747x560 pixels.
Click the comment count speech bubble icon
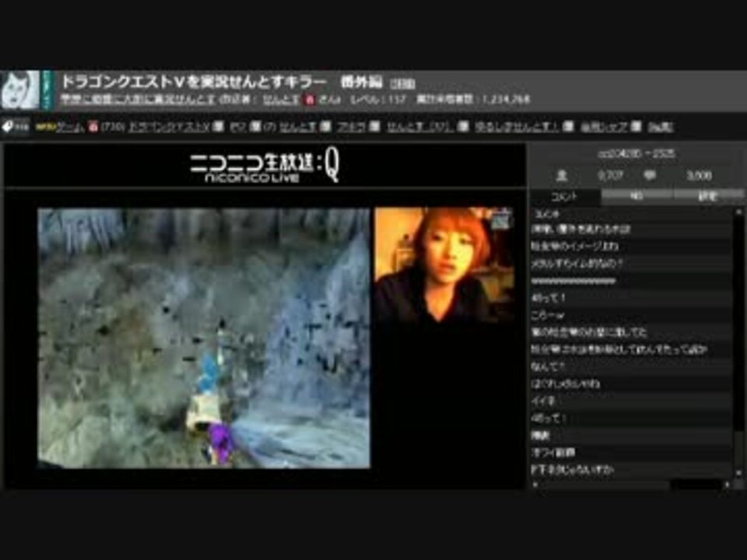[x=649, y=176]
